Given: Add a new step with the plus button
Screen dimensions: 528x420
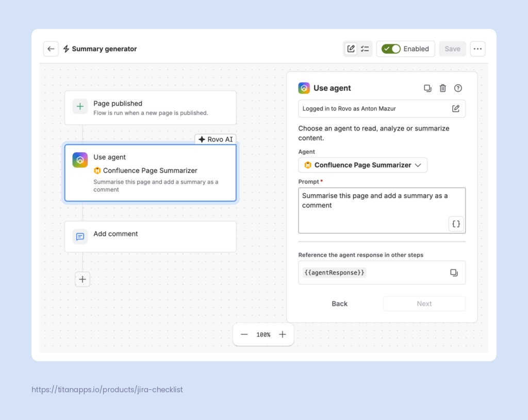Looking at the screenshot, I should click(82, 279).
